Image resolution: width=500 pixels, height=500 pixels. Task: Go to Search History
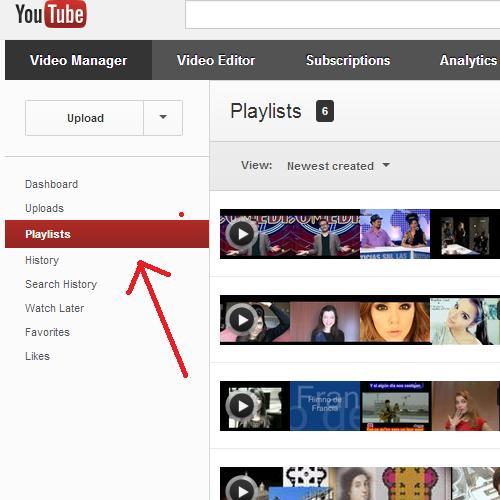pos(61,284)
